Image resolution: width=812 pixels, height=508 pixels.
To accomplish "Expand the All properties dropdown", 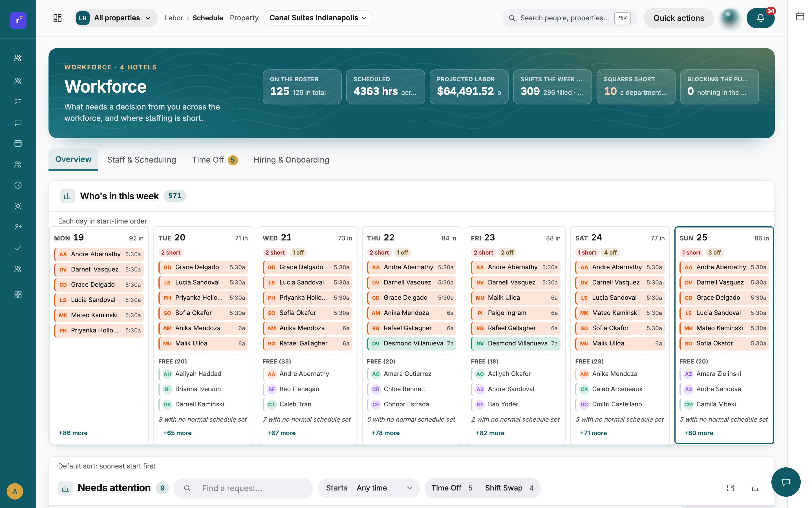I will pos(115,18).
